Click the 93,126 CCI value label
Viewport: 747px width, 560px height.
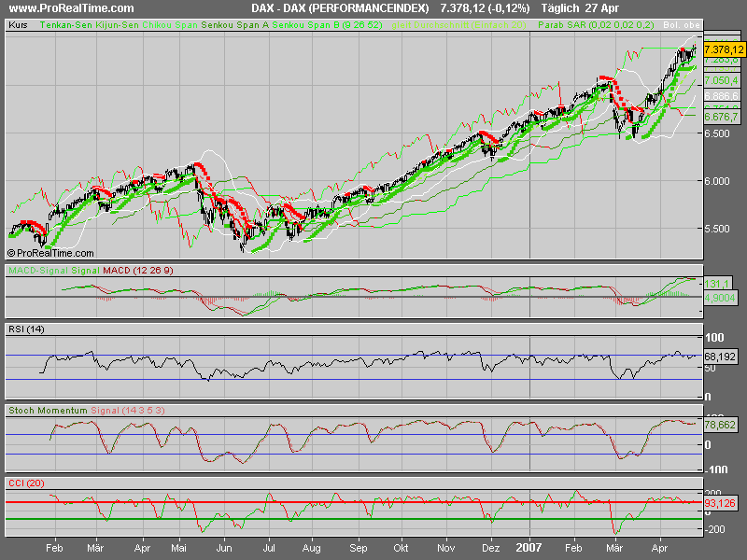720,503
